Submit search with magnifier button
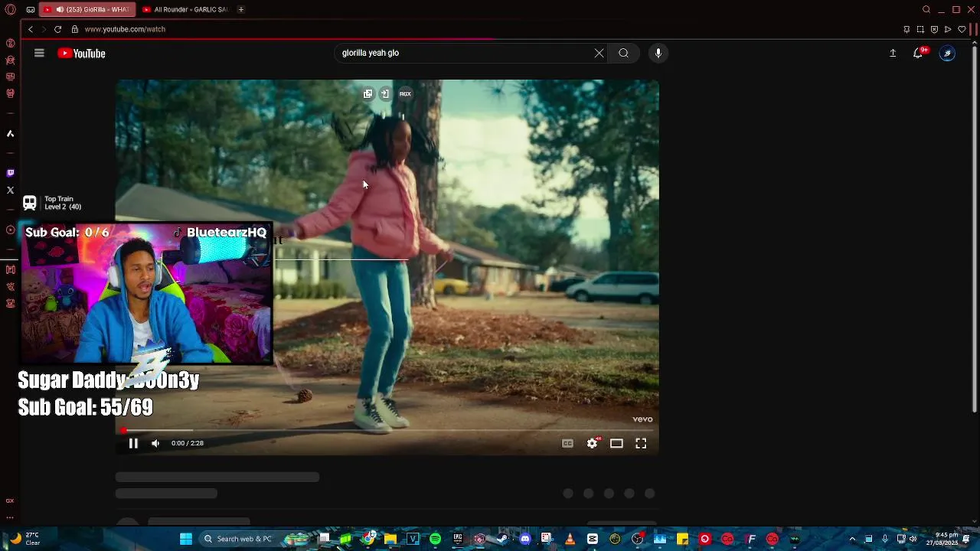 point(623,53)
